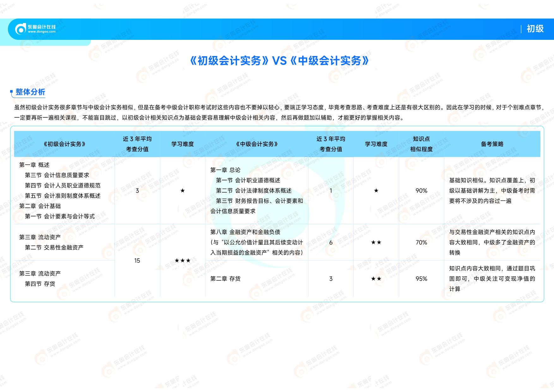Select the 70% similarity cell
The width and height of the screenshot is (554, 392).
(421, 242)
